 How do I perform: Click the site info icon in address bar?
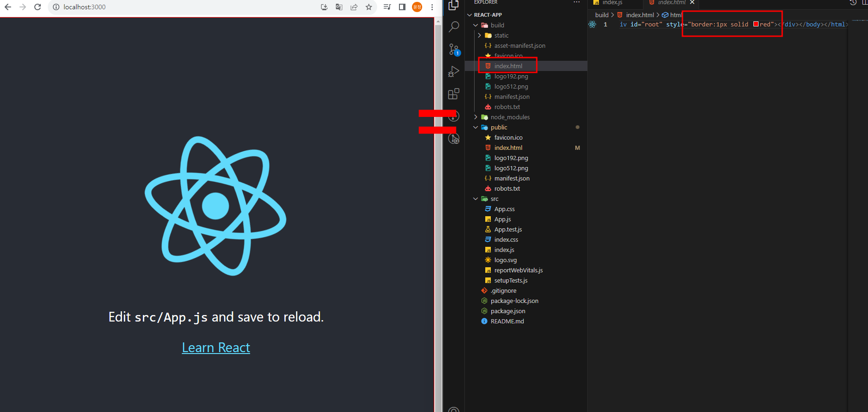[x=56, y=7]
